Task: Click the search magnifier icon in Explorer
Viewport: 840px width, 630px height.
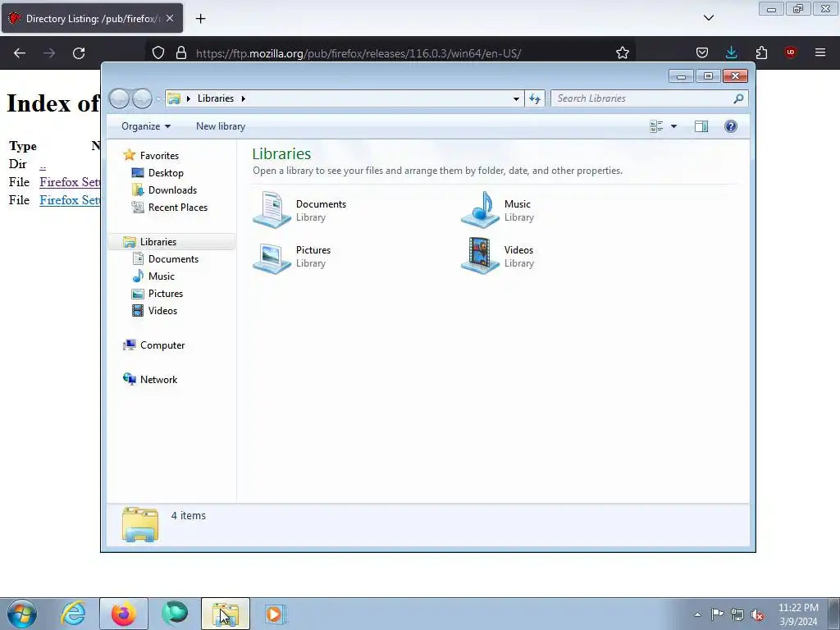Action: pos(738,98)
